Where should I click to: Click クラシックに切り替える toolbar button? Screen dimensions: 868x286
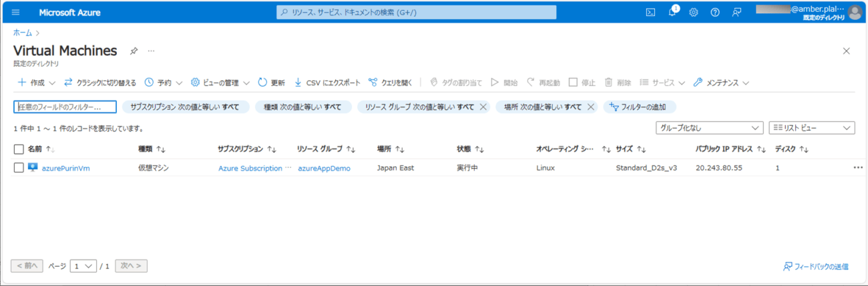point(100,83)
